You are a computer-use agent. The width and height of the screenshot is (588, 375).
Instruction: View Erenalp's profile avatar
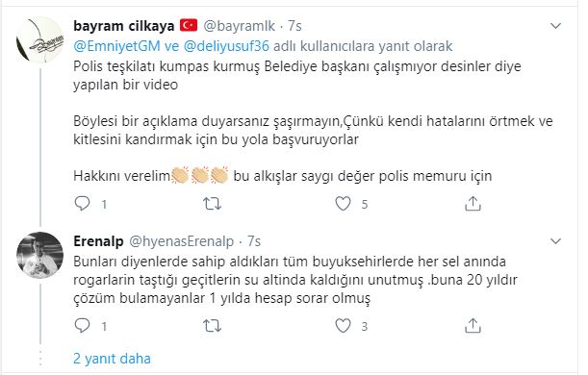tap(39, 255)
